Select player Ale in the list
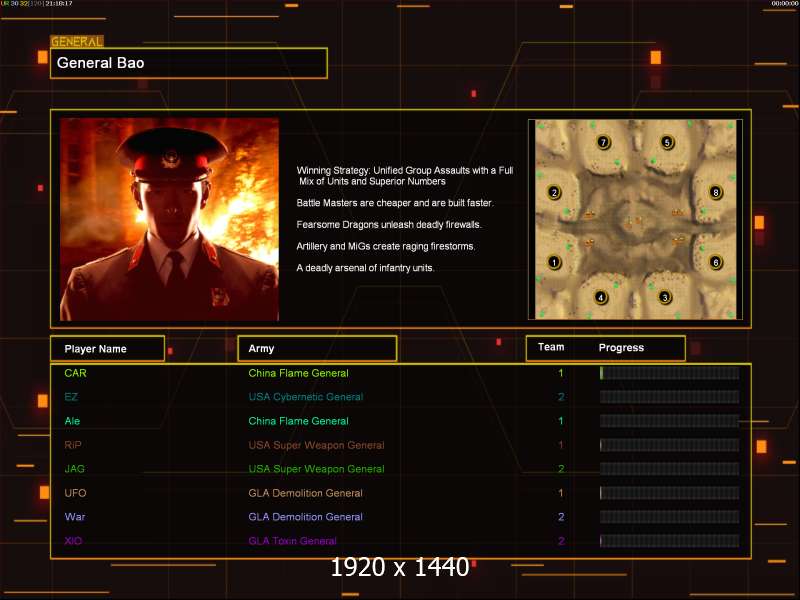This screenshot has height=600, width=800. pyautogui.click(x=72, y=421)
